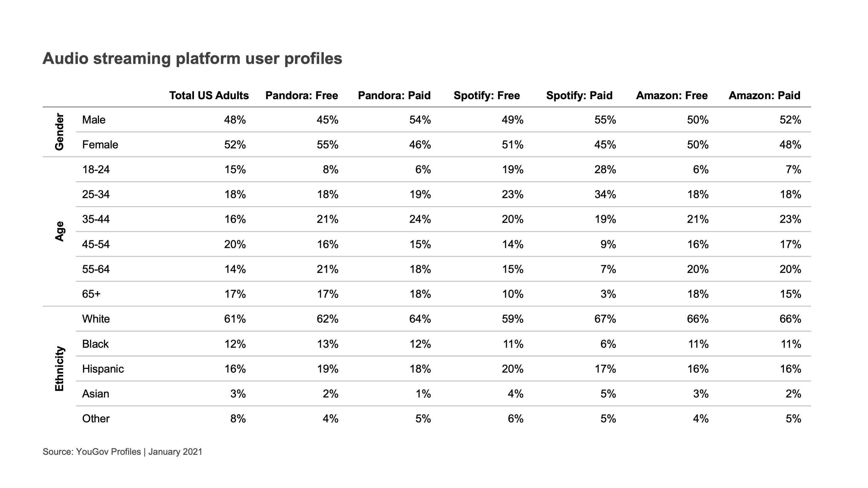The width and height of the screenshot is (868, 488).
Task: Select the "Hispanic" row label
Action: 103,369
